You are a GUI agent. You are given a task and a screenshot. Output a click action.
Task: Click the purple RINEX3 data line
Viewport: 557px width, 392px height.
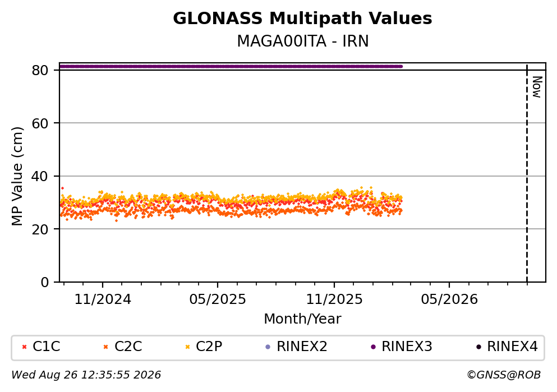pos(231,66)
